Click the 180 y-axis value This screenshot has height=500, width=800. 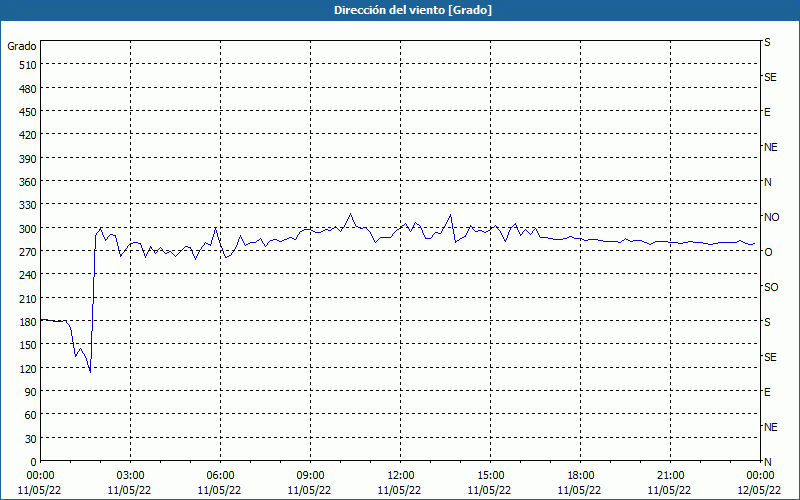tap(28, 322)
